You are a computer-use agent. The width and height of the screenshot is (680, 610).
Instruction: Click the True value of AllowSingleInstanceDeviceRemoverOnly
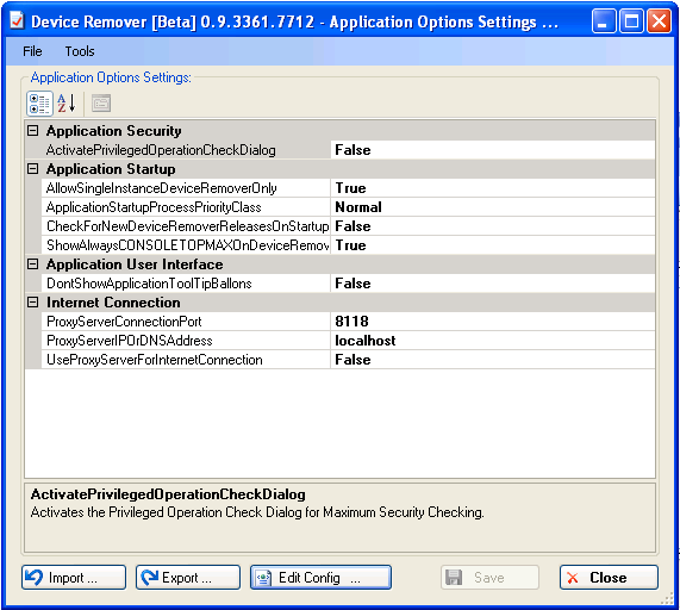pyautogui.click(x=493, y=188)
